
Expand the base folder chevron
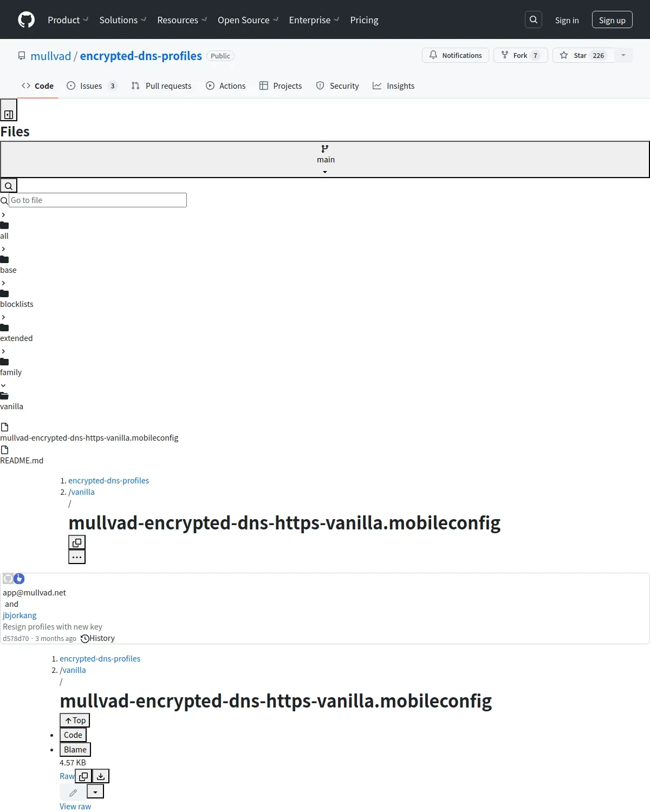click(3, 249)
